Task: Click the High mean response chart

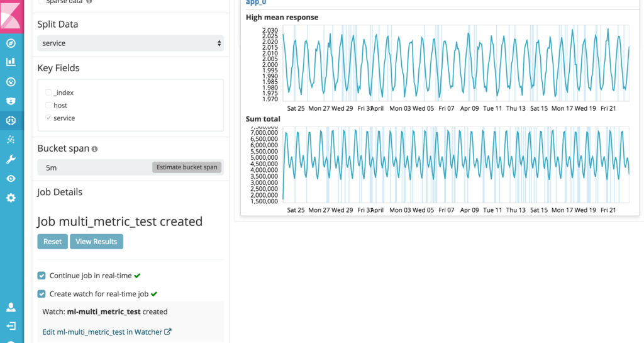Action: (x=456, y=63)
